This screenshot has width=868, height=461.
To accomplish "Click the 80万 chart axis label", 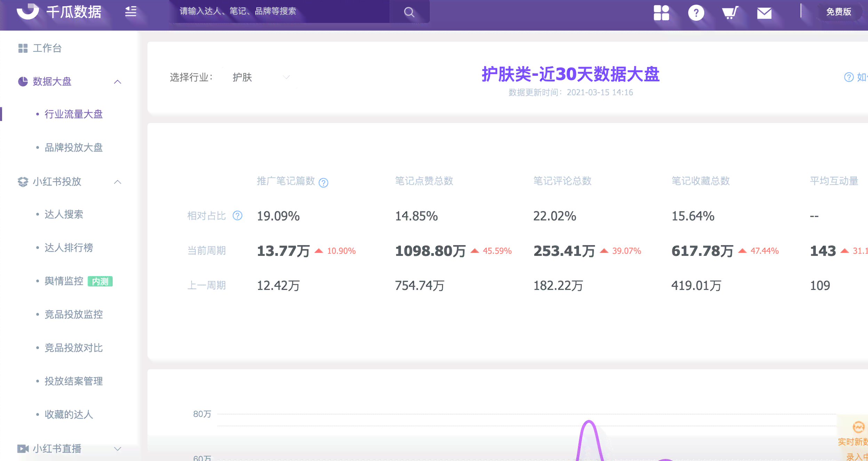I will pos(202,414).
